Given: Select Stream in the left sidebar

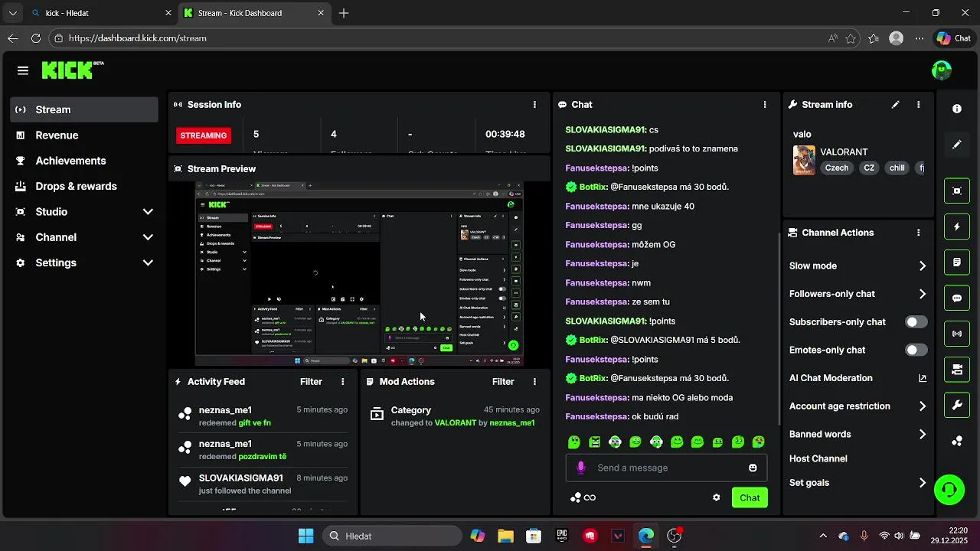Looking at the screenshot, I should click(x=84, y=109).
